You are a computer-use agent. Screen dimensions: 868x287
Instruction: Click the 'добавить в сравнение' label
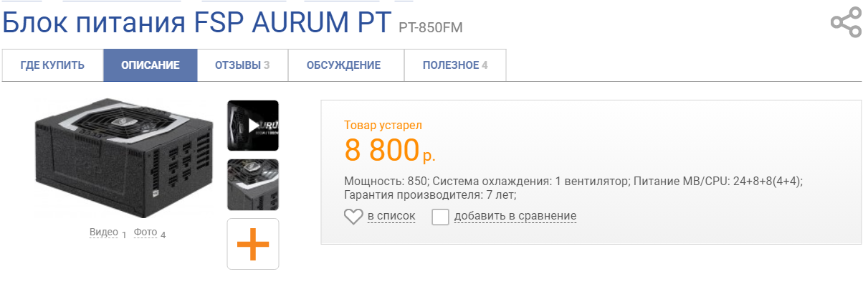pos(515,216)
